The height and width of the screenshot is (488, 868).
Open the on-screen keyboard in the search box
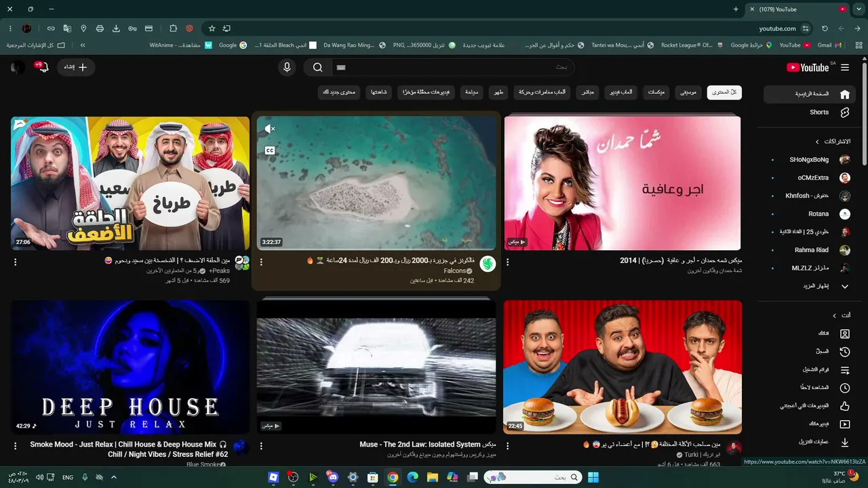click(x=341, y=67)
